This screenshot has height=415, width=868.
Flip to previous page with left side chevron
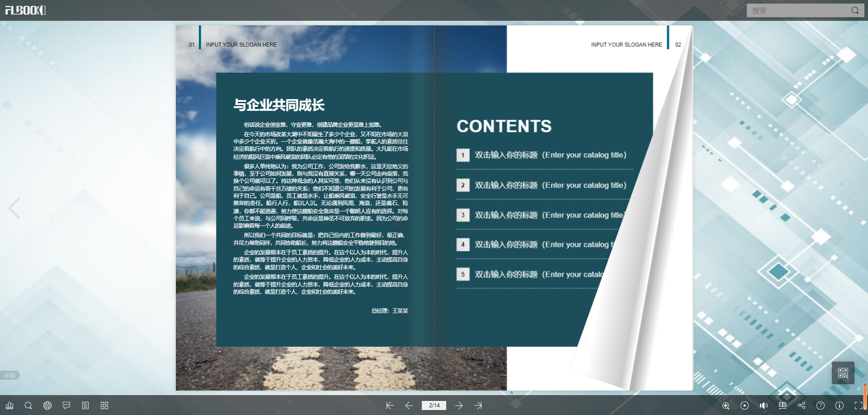[14, 208]
